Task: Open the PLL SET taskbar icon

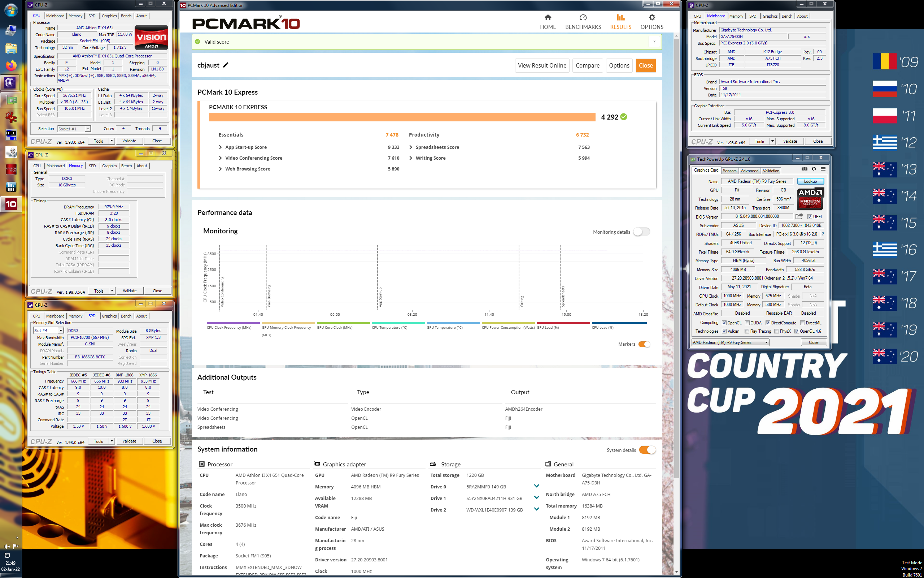Action: (11, 134)
